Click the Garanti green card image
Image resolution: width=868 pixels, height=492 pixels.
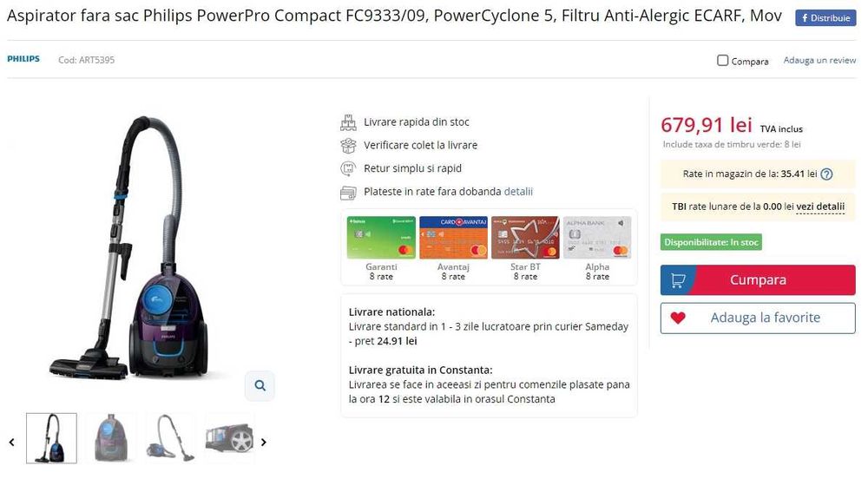(x=381, y=238)
